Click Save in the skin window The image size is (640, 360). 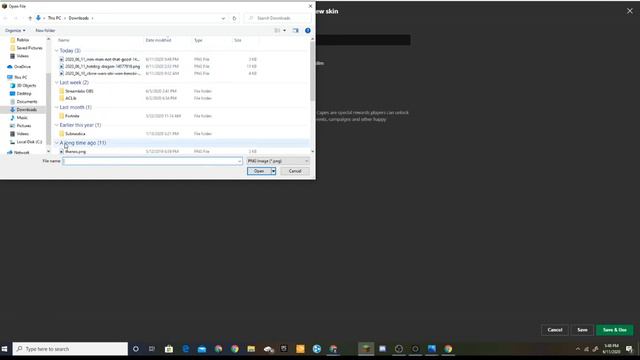tap(582, 330)
